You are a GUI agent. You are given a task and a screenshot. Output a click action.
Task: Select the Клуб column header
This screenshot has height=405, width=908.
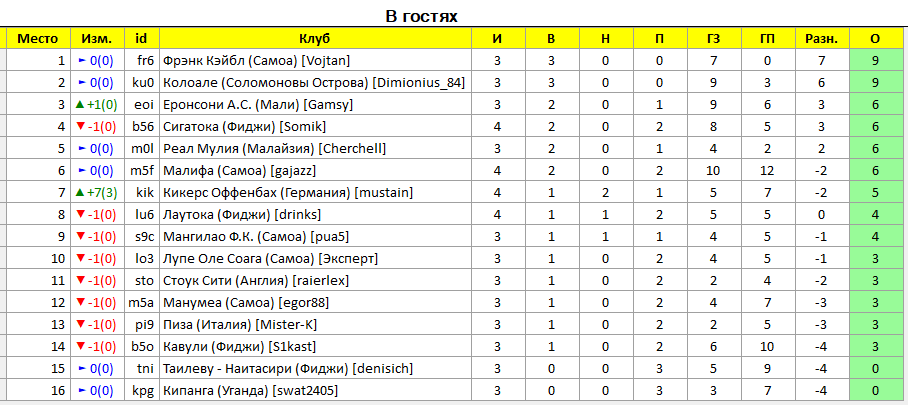[x=315, y=39]
